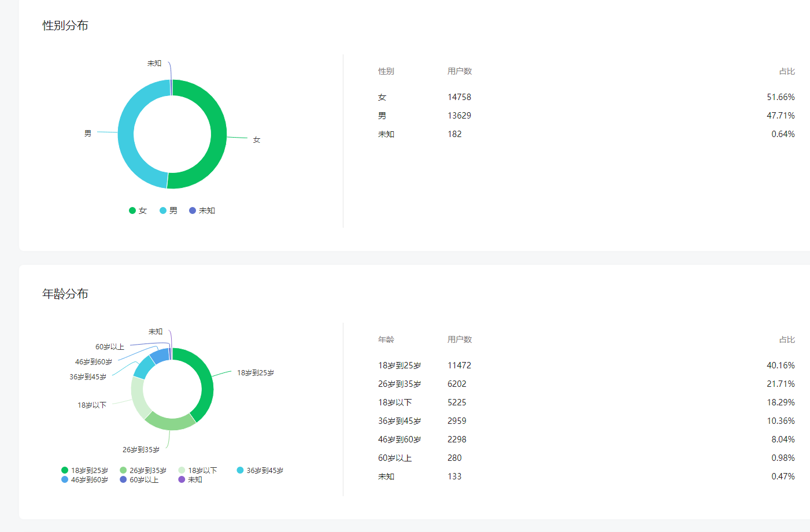Click the 年龄分布 section title
This screenshot has width=810, height=532.
click(65, 294)
